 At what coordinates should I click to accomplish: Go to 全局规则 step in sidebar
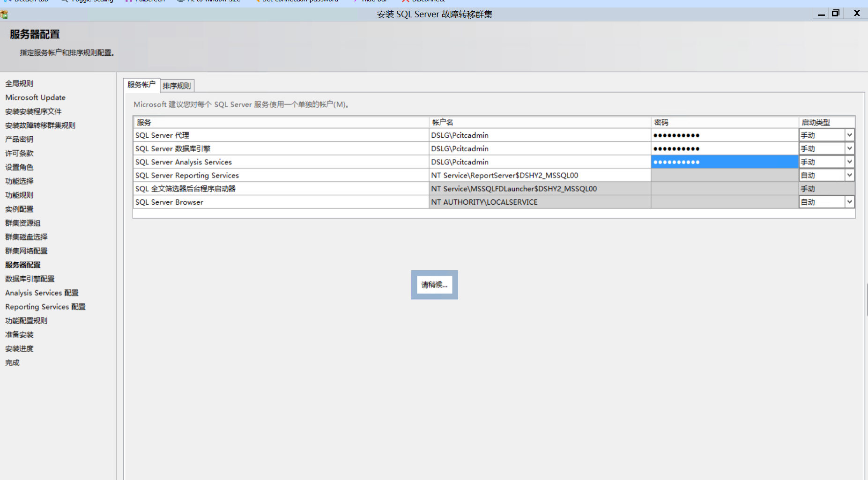[x=19, y=83]
